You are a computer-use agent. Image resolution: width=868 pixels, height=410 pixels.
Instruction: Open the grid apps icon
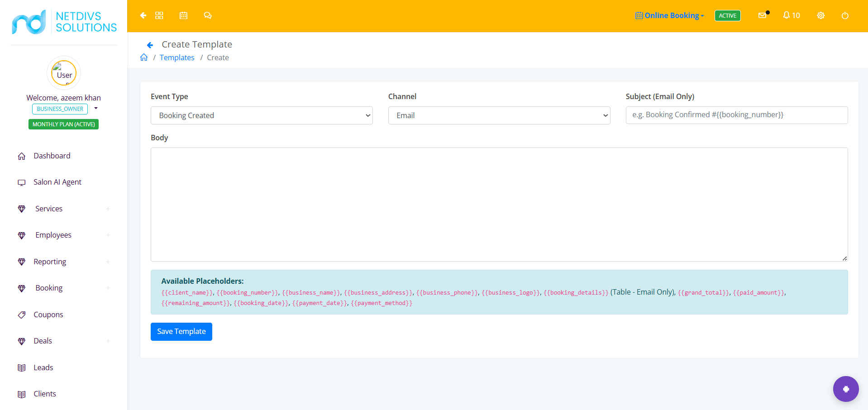pyautogui.click(x=159, y=15)
